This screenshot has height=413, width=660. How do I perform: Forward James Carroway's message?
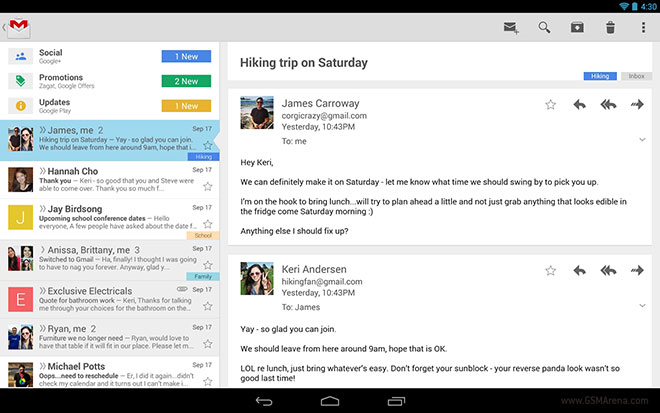(x=637, y=104)
